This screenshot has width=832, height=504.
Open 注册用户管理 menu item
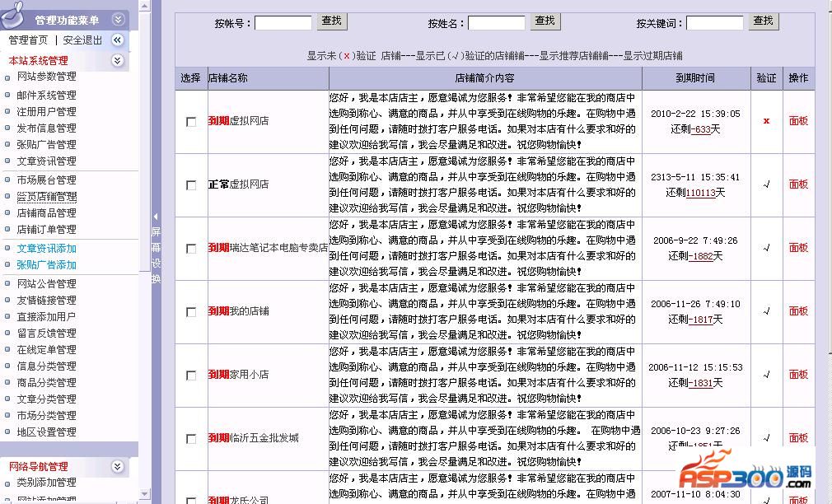(x=46, y=112)
